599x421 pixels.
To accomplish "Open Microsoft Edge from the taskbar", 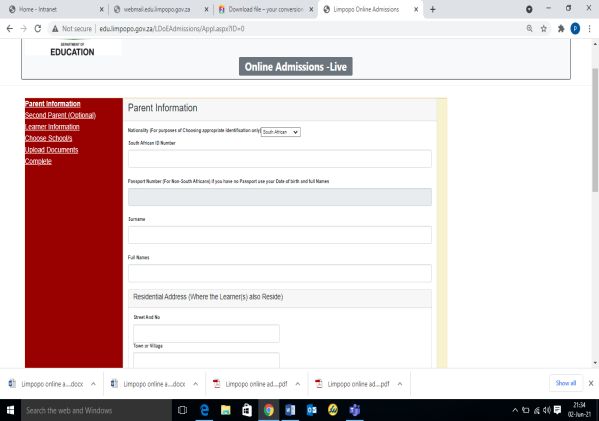I will (x=205, y=410).
